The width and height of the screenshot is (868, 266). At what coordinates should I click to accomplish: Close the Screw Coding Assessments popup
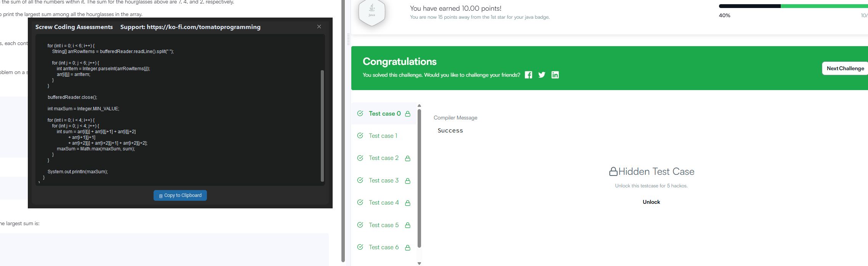click(x=319, y=27)
